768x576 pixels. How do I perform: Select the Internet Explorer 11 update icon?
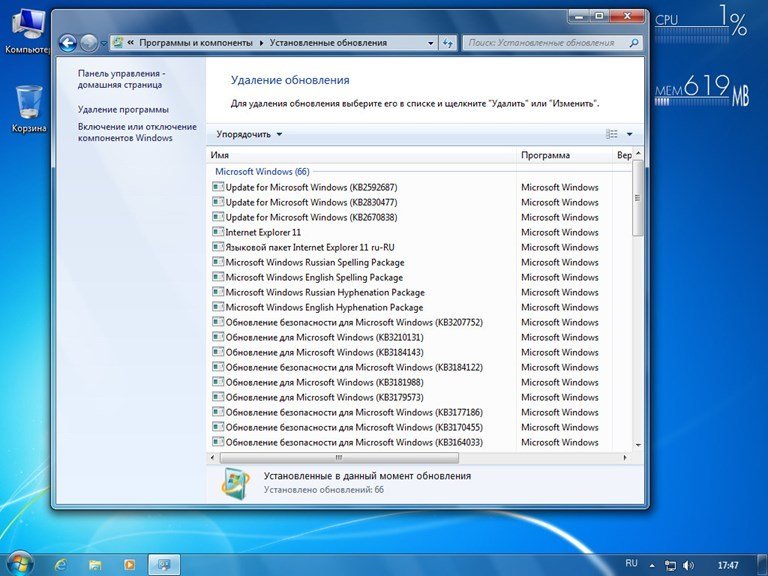click(218, 232)
